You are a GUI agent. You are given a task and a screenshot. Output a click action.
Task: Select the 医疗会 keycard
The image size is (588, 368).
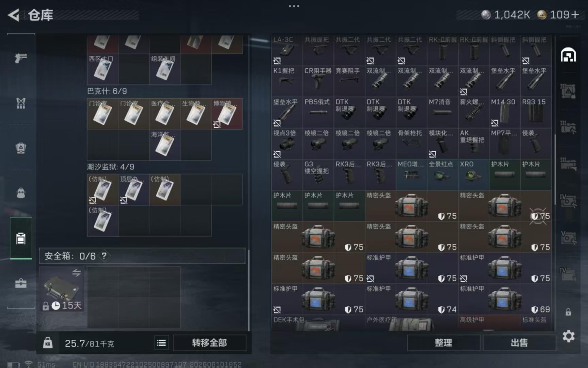165,114
